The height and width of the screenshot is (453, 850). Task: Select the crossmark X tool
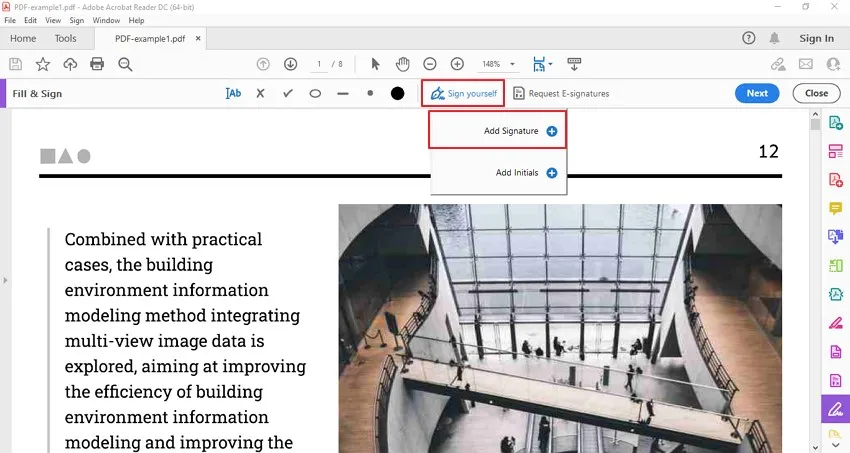click(261, 93)
